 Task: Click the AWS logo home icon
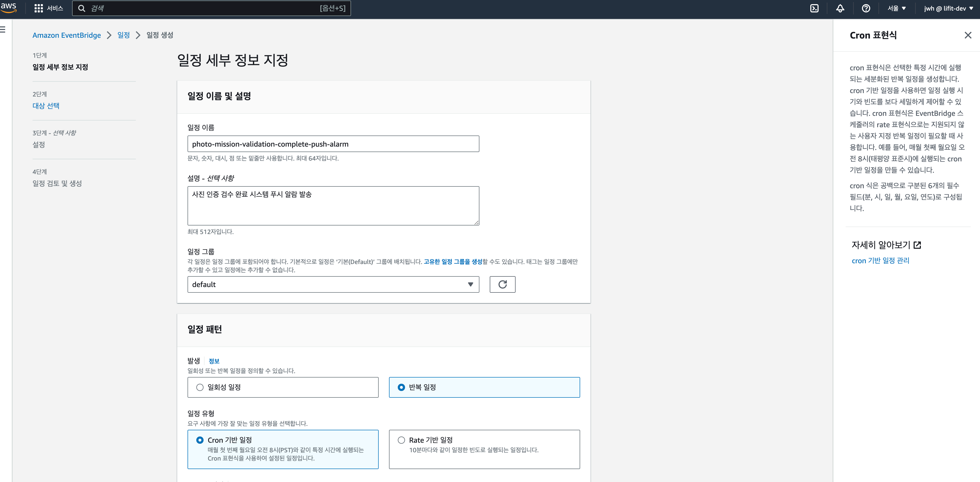(8, 7)
